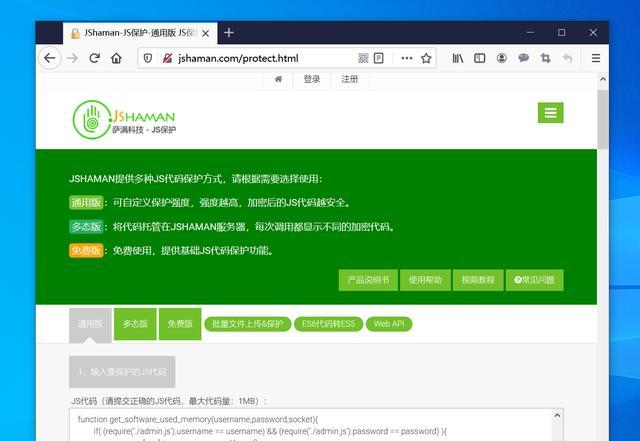Click the 多态版 label in banner
Screen dimensions: 640x441
pyautogui.click(x=86, y=227)
